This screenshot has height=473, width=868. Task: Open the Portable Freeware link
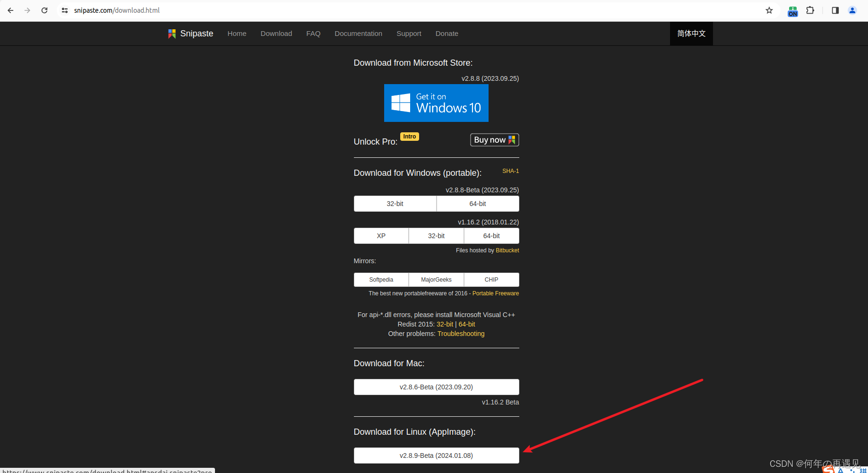click(x=496, y=293)
